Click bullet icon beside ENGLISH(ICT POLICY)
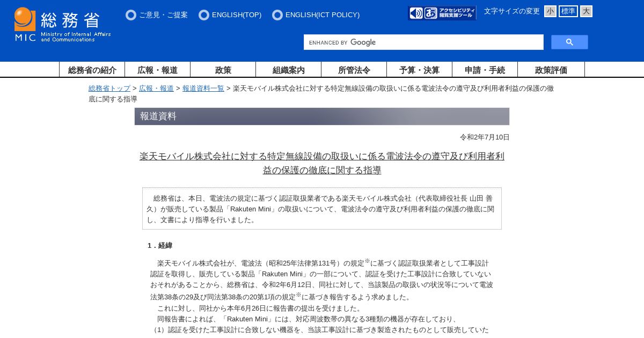This screenshot has height=338, width=644. coord(277,15)
